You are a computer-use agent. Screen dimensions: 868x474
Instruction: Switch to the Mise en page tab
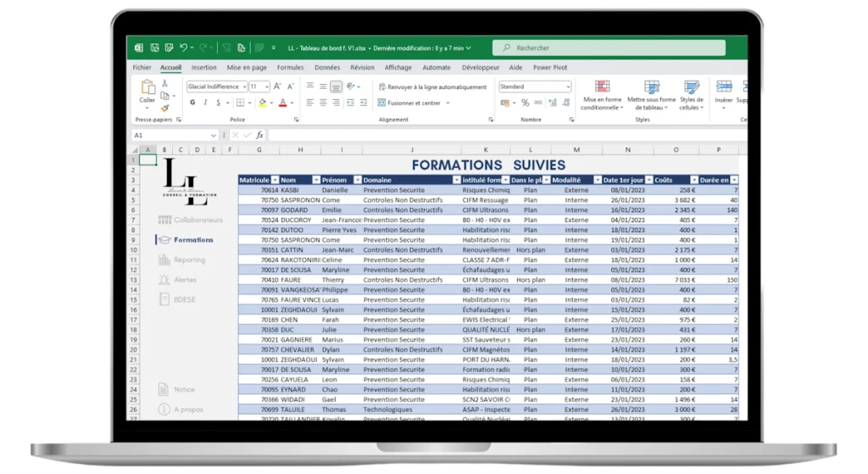(247, 68)
